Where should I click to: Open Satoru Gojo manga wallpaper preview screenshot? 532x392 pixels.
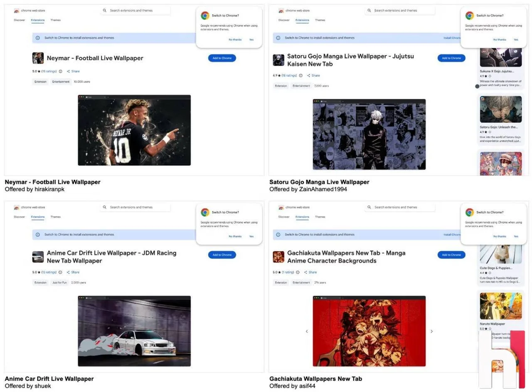click(x=369, y=135)
